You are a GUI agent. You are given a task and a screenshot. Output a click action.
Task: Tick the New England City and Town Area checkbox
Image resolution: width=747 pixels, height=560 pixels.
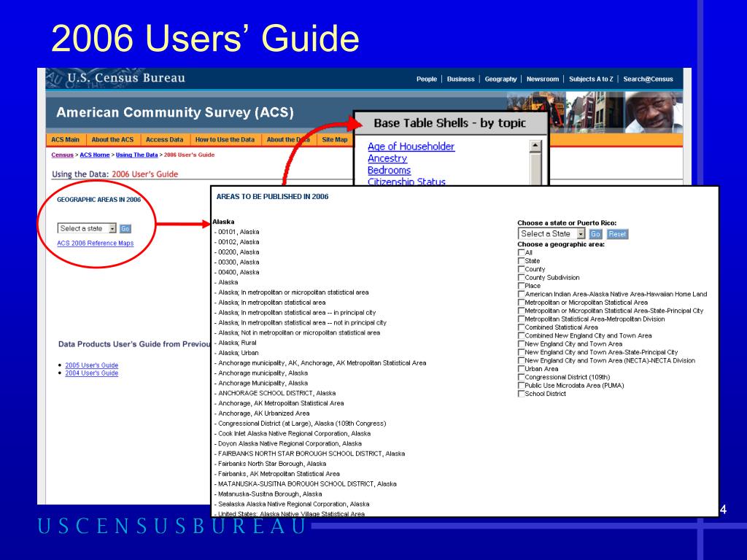(x=521, y=344)
